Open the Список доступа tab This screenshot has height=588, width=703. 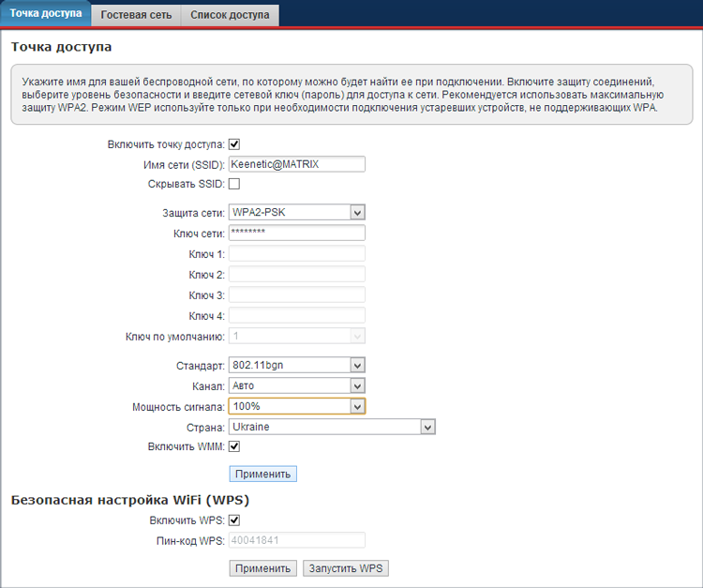pos(229,15)
